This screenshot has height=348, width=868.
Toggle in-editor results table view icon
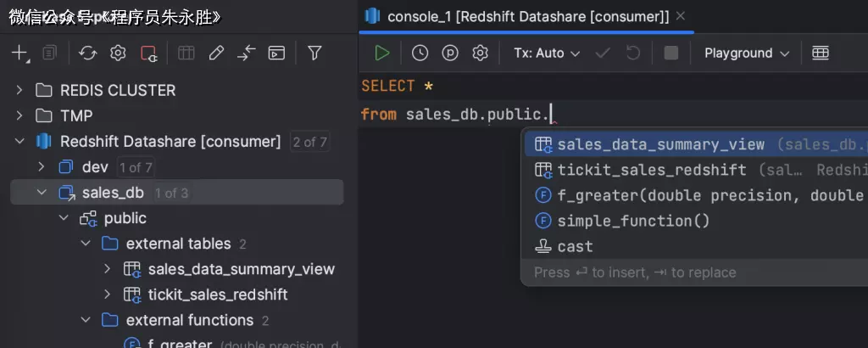(x=820, y=53)
